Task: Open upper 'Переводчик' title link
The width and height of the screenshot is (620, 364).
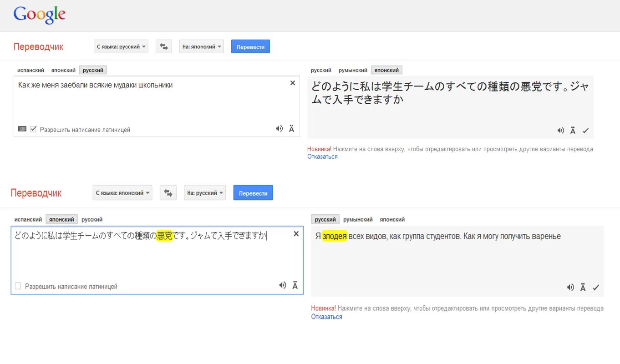Action: coord(39,46)
